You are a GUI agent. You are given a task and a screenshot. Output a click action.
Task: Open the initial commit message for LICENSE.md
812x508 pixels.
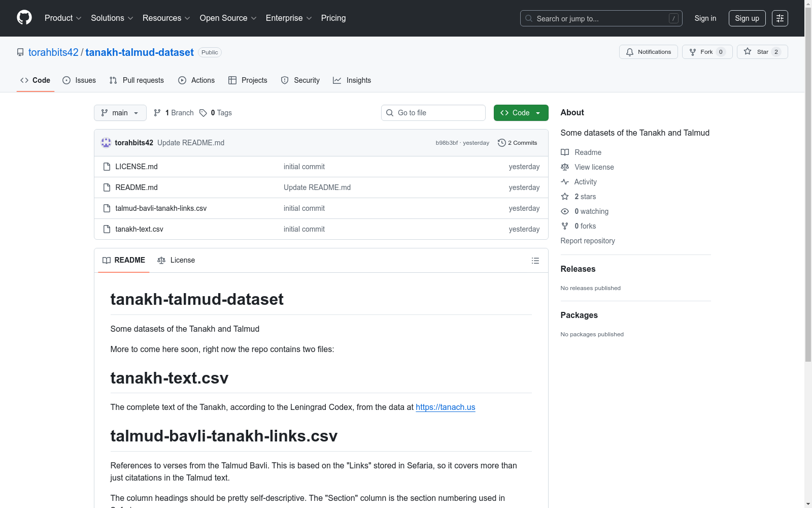tap(304, 167)
